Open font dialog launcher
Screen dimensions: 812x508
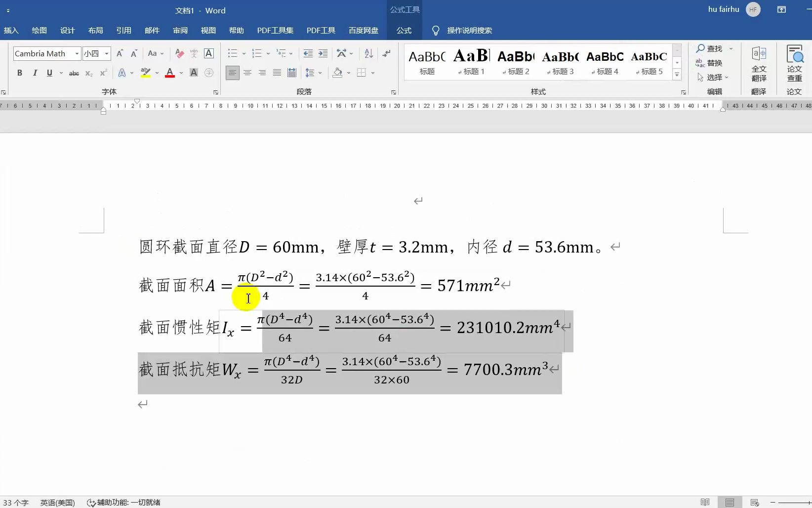tap(216, 92)
